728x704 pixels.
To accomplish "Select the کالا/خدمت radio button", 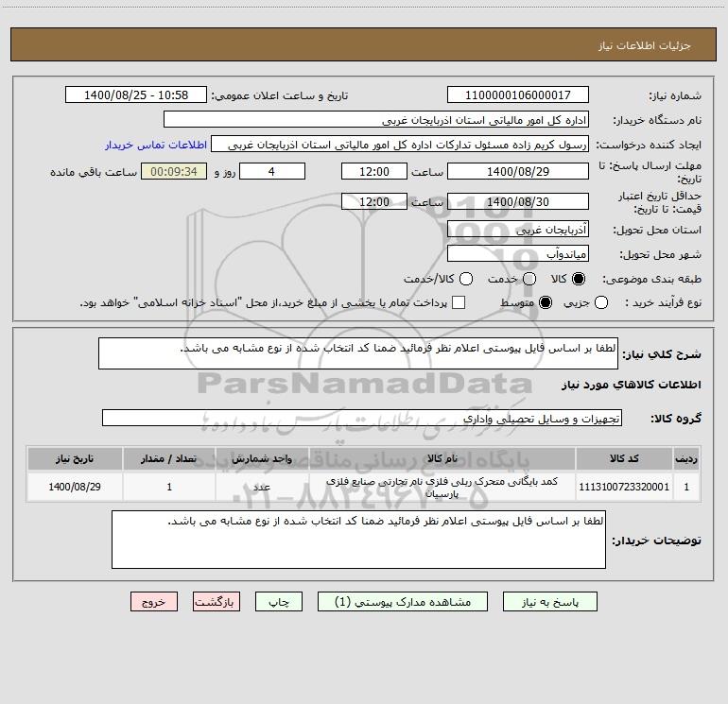I will 466,279.
